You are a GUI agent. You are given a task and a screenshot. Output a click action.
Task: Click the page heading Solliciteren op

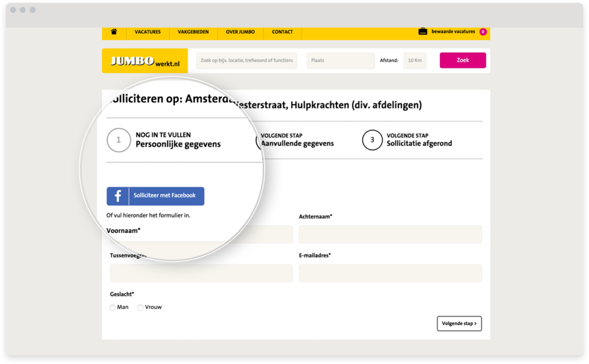point(265,102)
